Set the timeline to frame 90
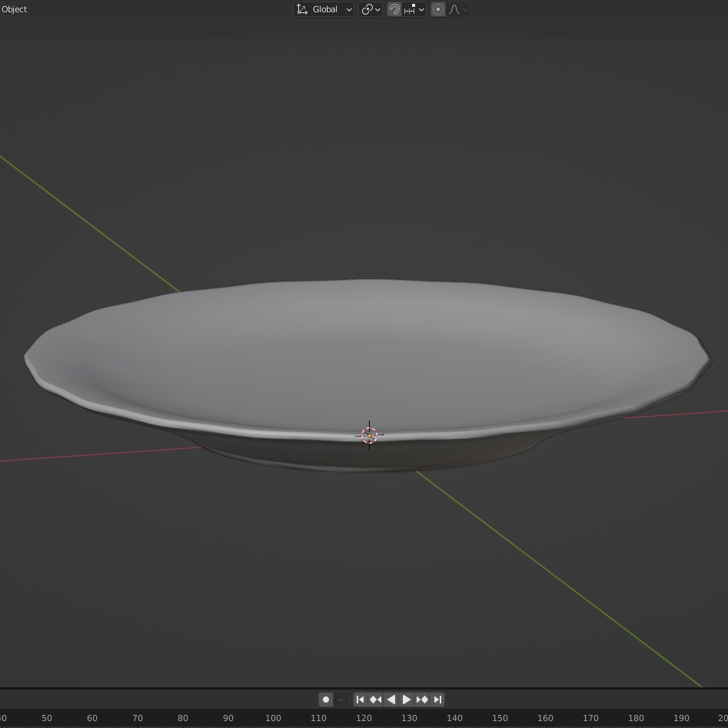This screenshot has height=728, width=728. (x=228, y=718)
